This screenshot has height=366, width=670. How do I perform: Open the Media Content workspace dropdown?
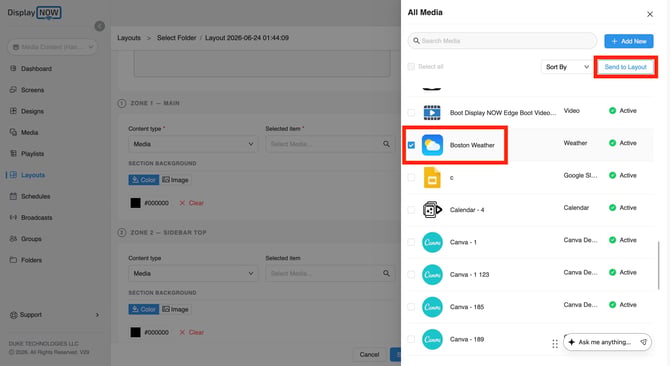coord(52,47)
